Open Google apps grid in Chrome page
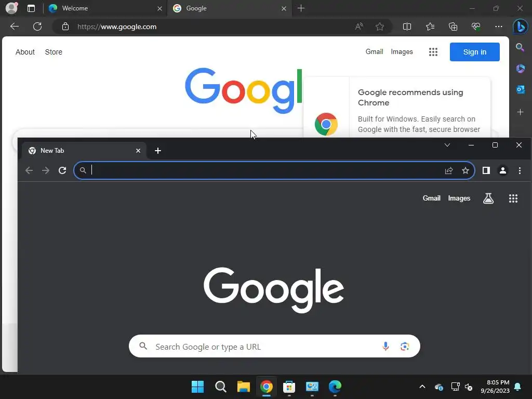This screenshot has width=532, height=399. pos(513,198)
